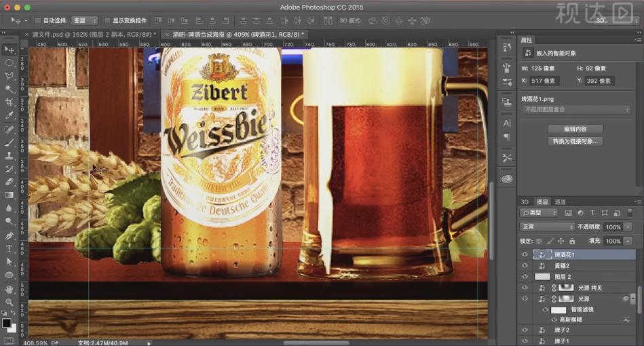Select the Magic Wand tool
Viewport: 644px width, 346px height.
pos(10,89)
